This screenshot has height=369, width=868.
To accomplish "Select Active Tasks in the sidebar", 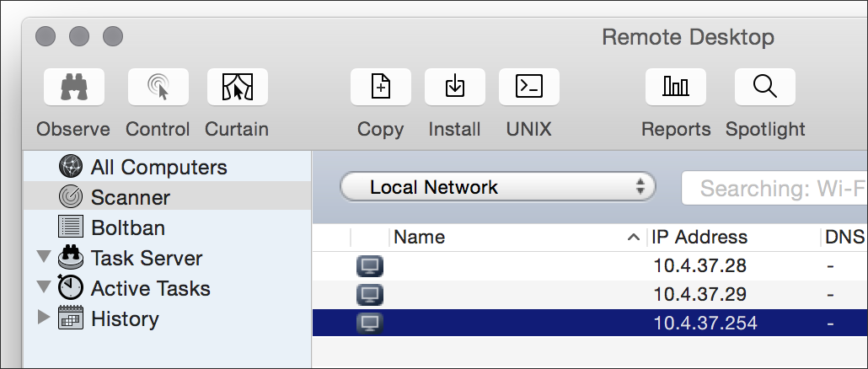I will tap(167, 288).
